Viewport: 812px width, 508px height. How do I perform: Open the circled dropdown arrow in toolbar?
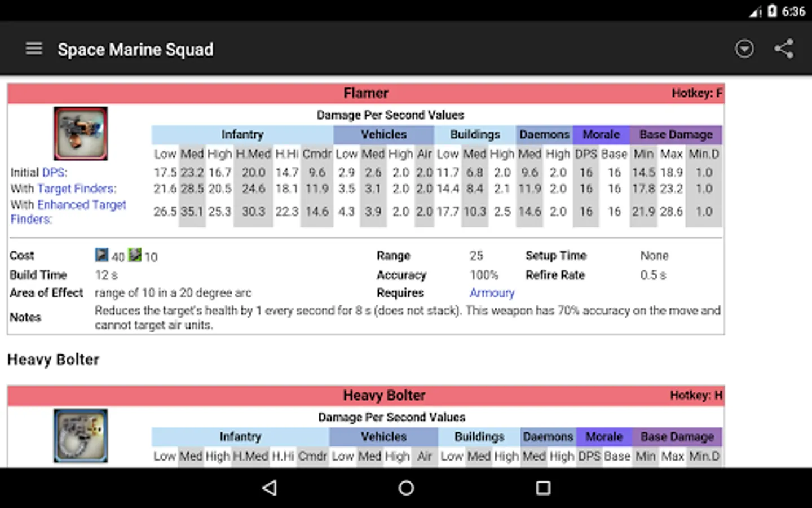tap(744, 49)
